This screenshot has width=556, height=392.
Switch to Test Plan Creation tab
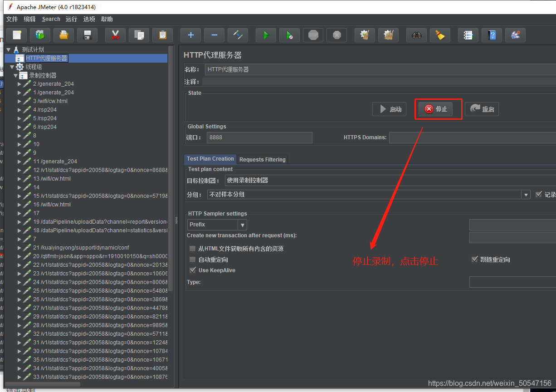[210, 159]
